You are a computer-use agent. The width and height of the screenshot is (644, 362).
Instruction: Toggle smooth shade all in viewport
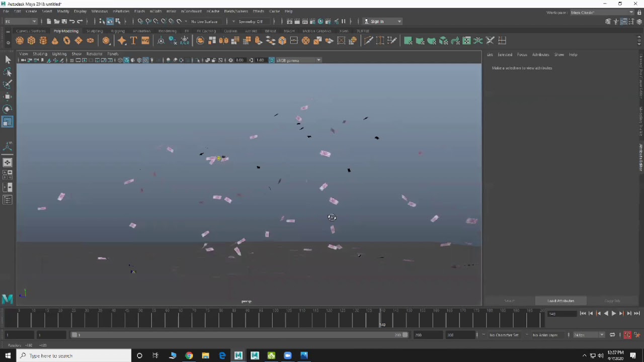[x=126, y=60]
